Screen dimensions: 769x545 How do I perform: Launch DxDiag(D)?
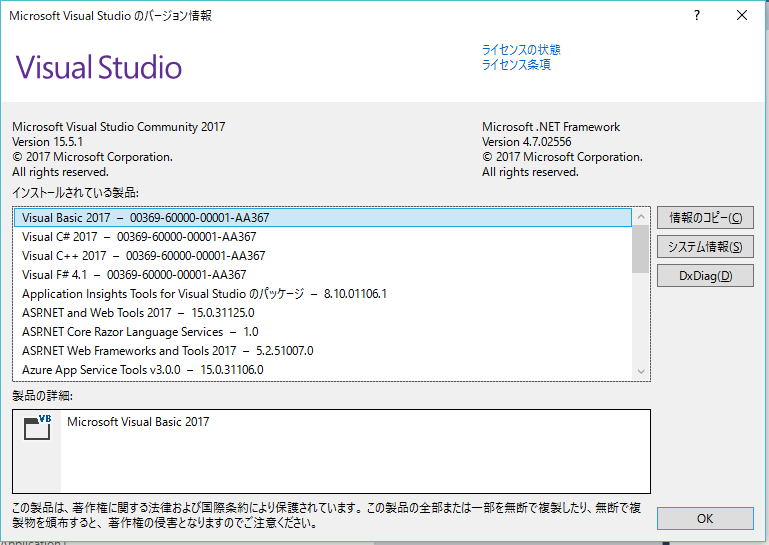(x=705, y=276)
